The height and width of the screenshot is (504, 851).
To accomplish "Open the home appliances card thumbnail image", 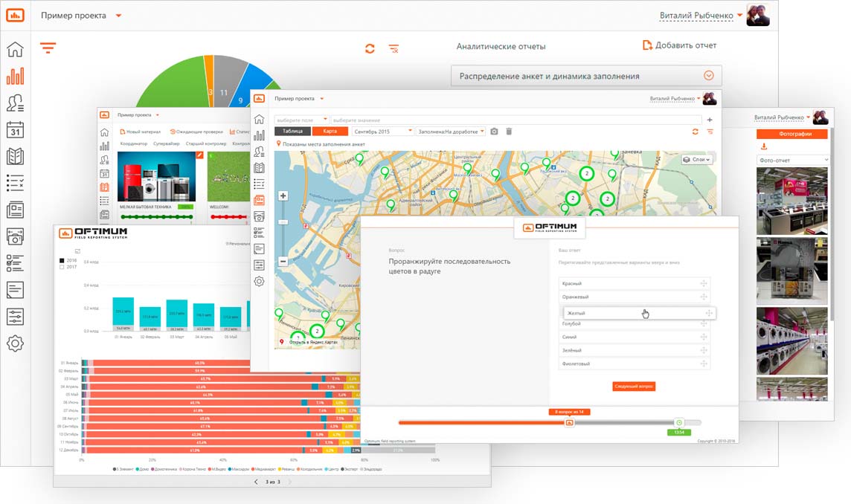I will pyautogui.click(x=157, y=177).
